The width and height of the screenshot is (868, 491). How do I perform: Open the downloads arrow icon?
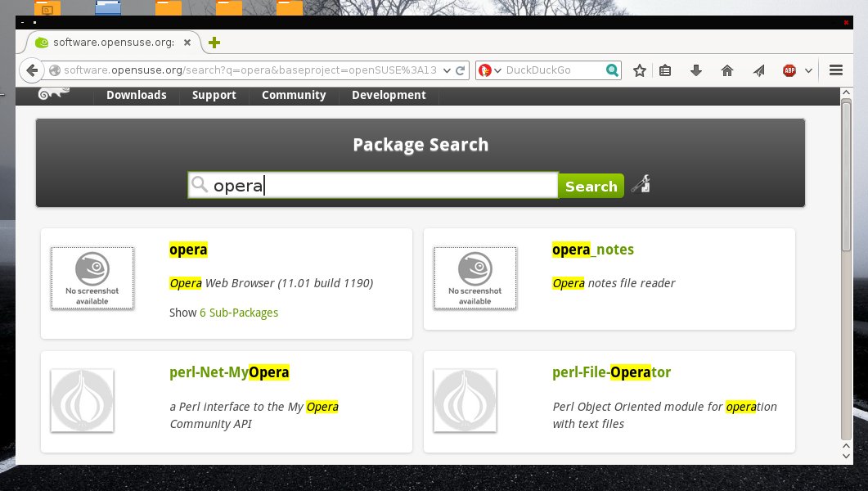696,70
